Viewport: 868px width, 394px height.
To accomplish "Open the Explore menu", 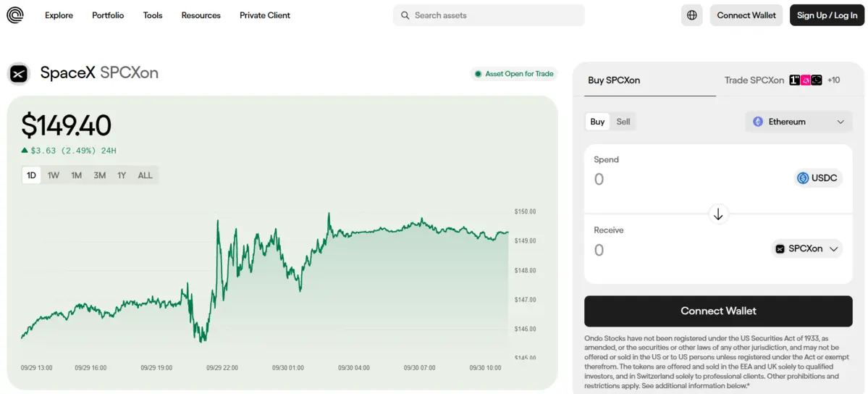I will tap(59, 15).
